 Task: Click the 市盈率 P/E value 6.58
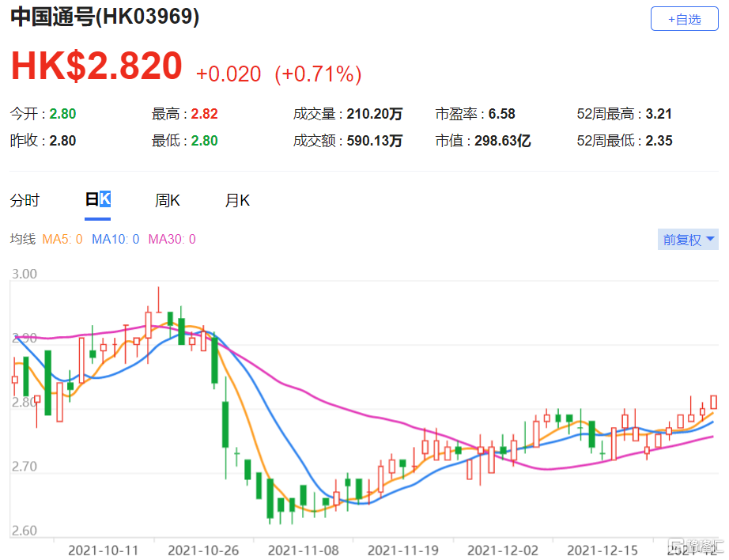pyautogui.click(x=501, y=113)
